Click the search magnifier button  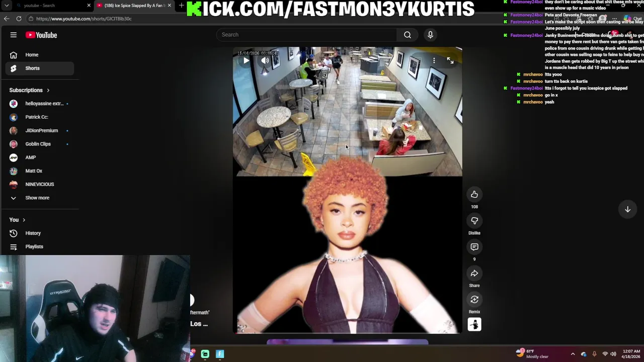click(x=408, y=35)
